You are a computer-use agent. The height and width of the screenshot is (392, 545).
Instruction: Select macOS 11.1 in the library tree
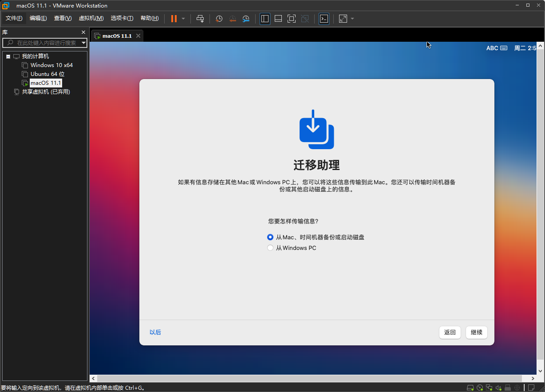(46, 83)
